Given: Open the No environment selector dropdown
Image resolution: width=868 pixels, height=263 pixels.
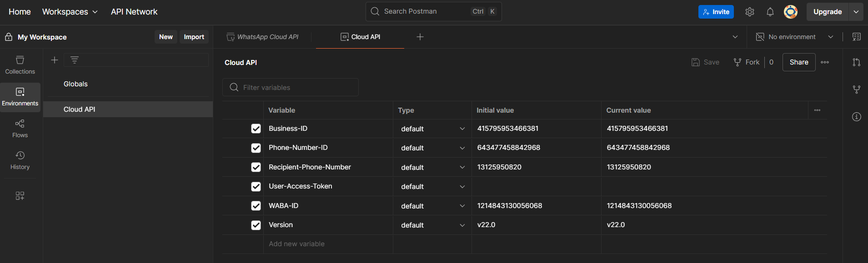Looking at the screenshot, I should 794,37.
